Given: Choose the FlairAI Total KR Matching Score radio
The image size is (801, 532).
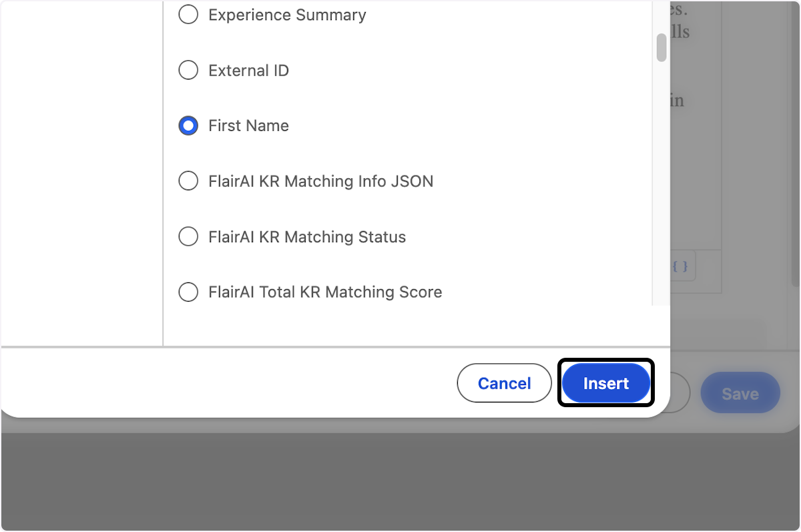Looking at the screenshot, I should 188,292.
